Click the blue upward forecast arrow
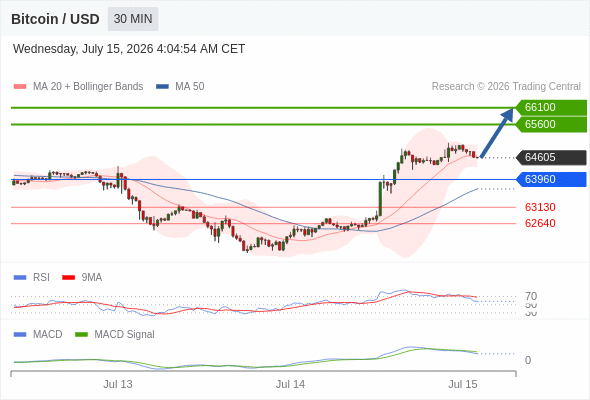The image size is (590, 400). coord(497,133)
